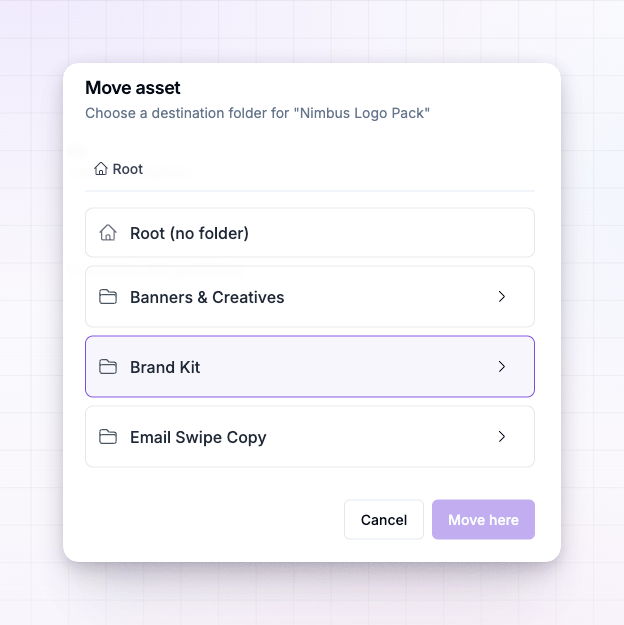
Task: Click the Move asset dialog title
Action: pos(133,88)
